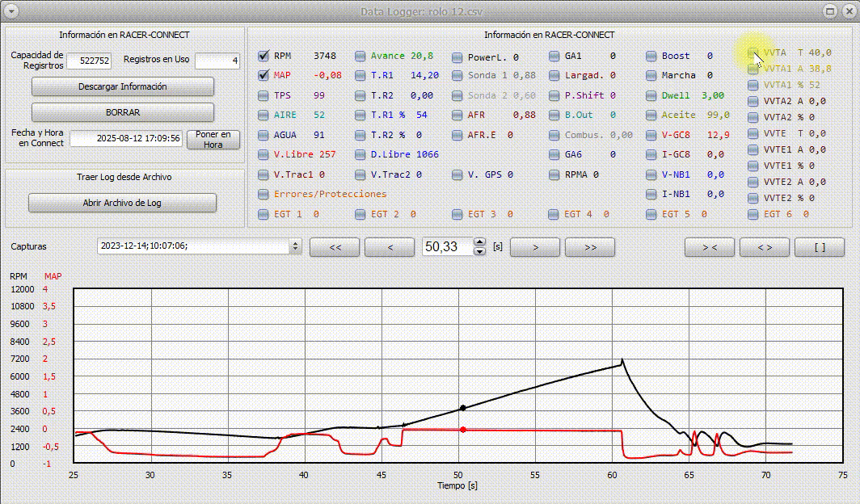Click Descargar Información button
This screenshot has width=860, height=504.
tap(122, 86)
